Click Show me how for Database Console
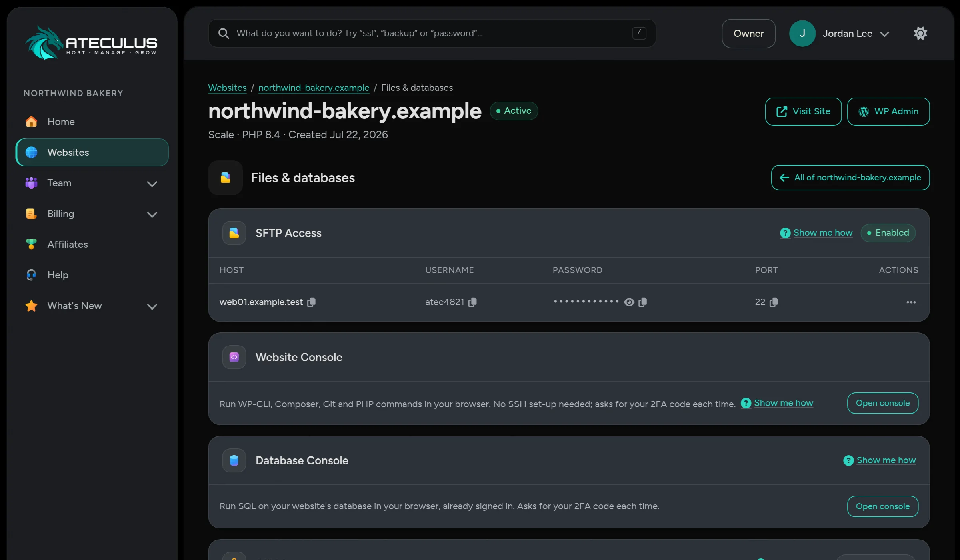Screen dimensions: 960x560 (x=880, y=460)
